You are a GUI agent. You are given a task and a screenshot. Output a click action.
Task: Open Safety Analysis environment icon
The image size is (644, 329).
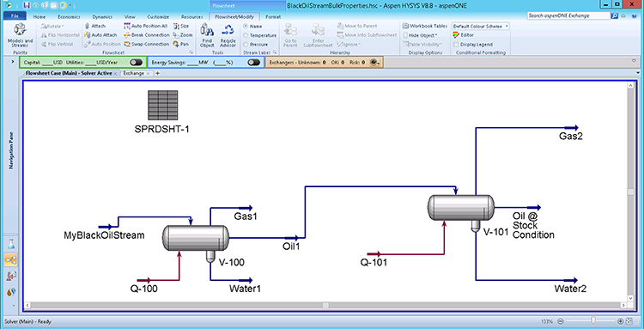11,277
